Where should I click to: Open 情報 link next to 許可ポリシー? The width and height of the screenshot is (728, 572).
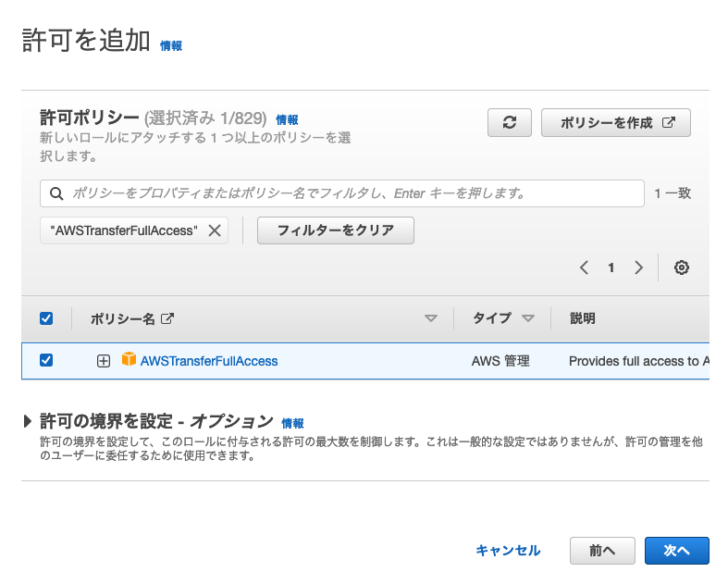click(287, 120)
